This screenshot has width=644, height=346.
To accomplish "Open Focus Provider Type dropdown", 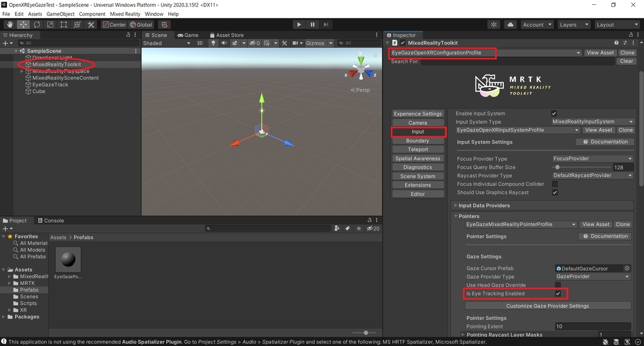I will [593, 158].
